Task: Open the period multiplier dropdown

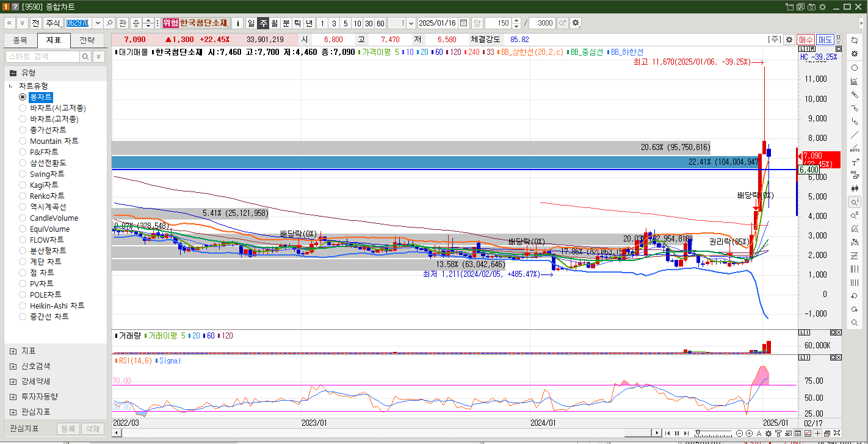Action: coord(411,23)
